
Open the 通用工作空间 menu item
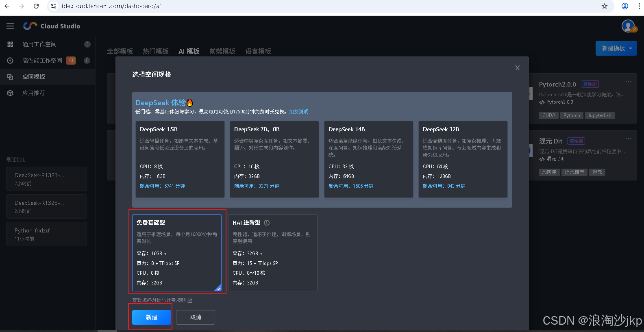[x=48, y=44]
